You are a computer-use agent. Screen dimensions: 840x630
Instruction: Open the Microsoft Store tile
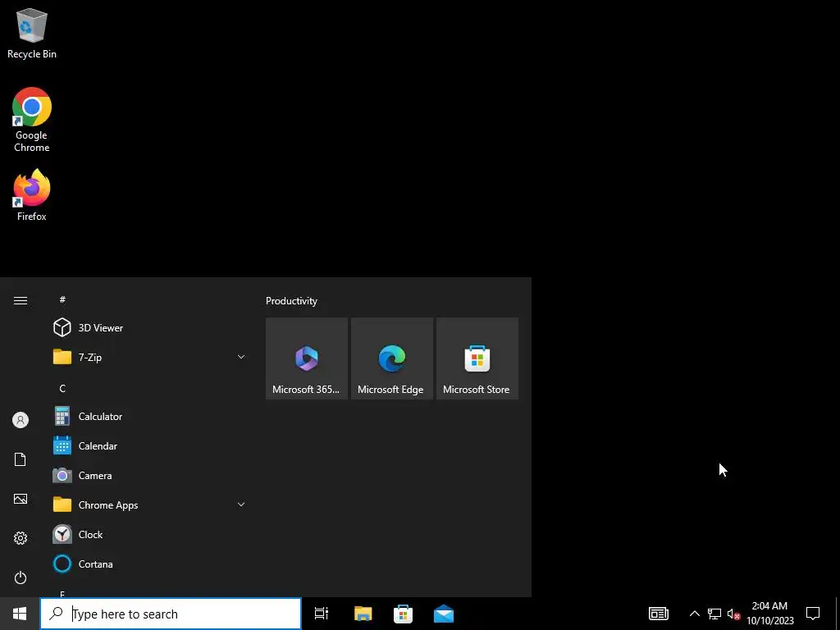point(477,358)
